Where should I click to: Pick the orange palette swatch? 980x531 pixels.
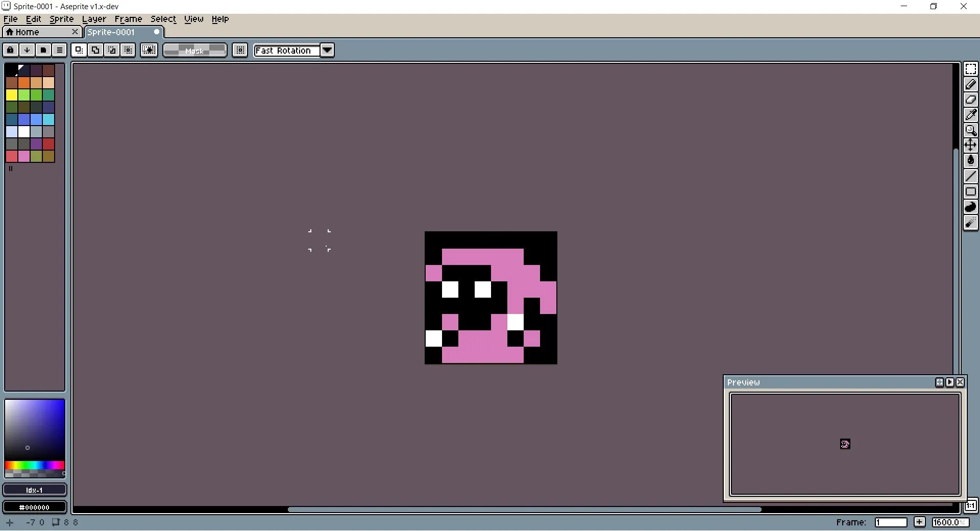point(24,82)
